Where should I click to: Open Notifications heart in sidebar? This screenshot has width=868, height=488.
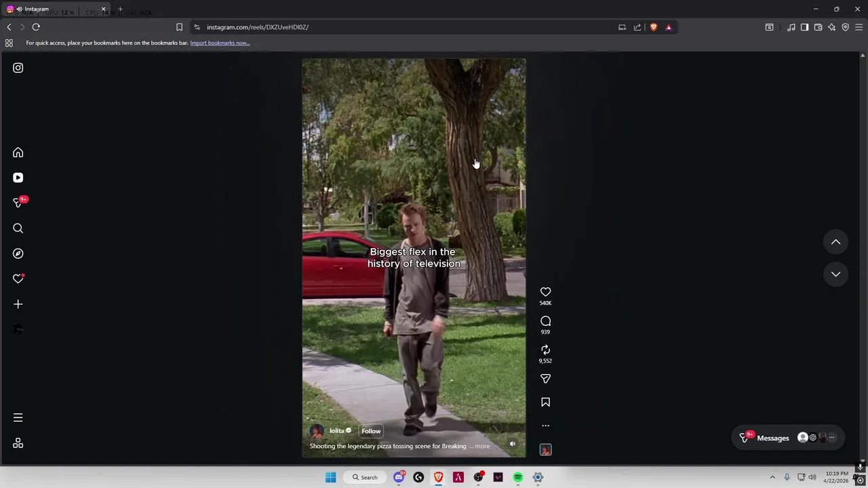(18, 279)
